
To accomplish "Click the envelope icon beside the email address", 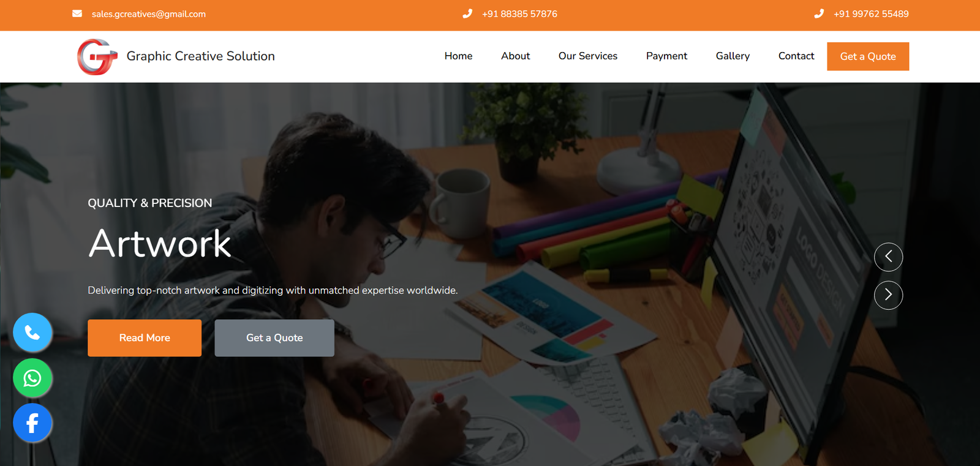I will tap(77, 13).
